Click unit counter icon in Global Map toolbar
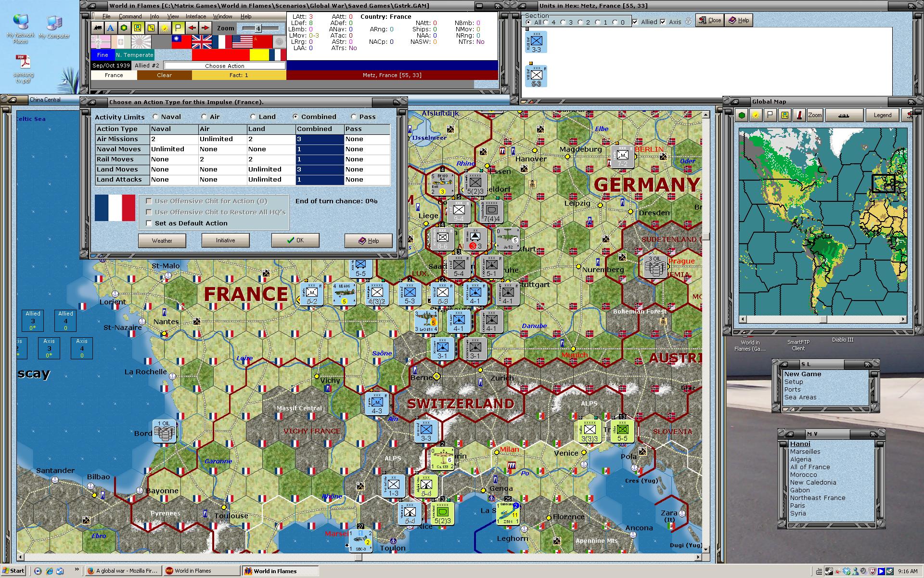 click(x=784, y=115)
